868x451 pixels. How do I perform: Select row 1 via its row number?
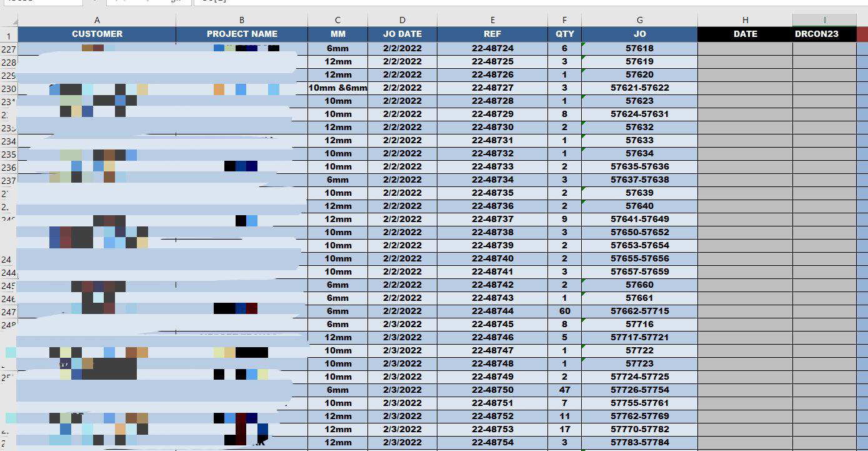[x=9, y=36]
